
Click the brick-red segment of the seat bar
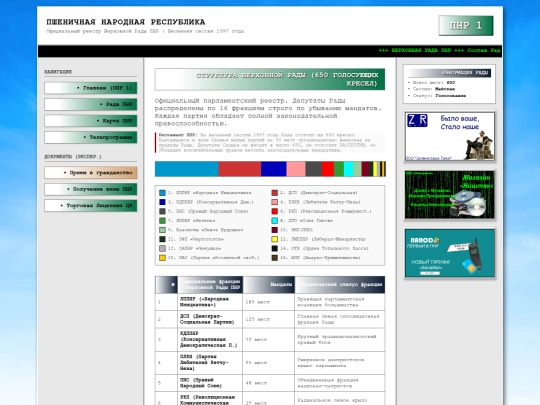click(x=240, y=169)
